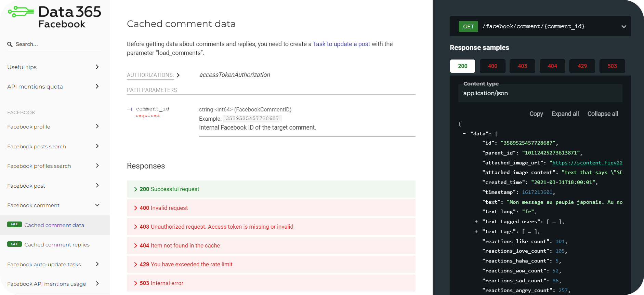Copy the response sample JSON

536,114
